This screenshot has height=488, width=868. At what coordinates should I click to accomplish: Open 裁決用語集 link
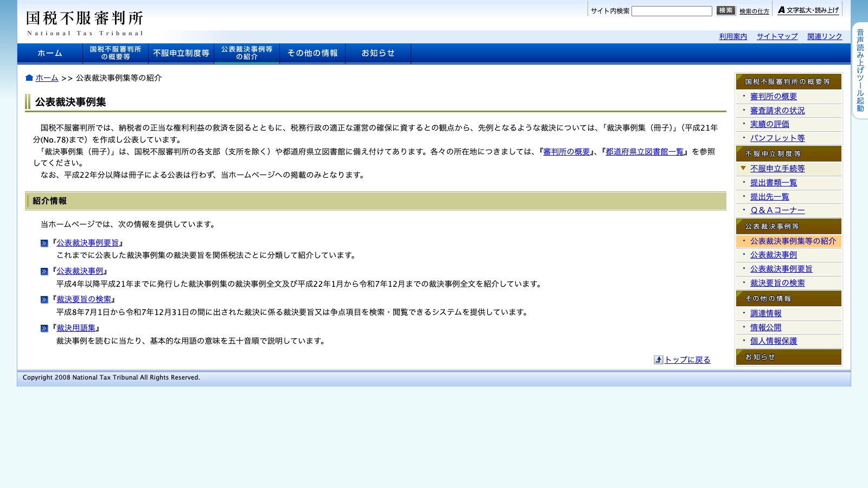[x=76, y=328]
